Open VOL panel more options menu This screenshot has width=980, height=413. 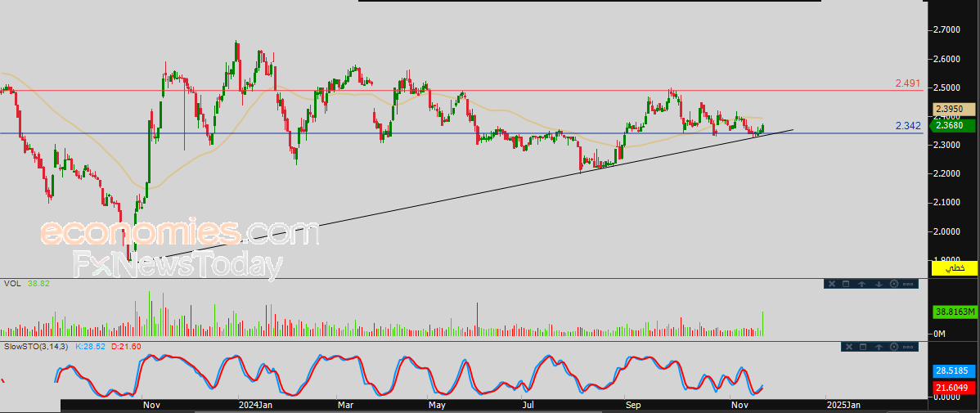pyautogui.click(x=908, y=284)
